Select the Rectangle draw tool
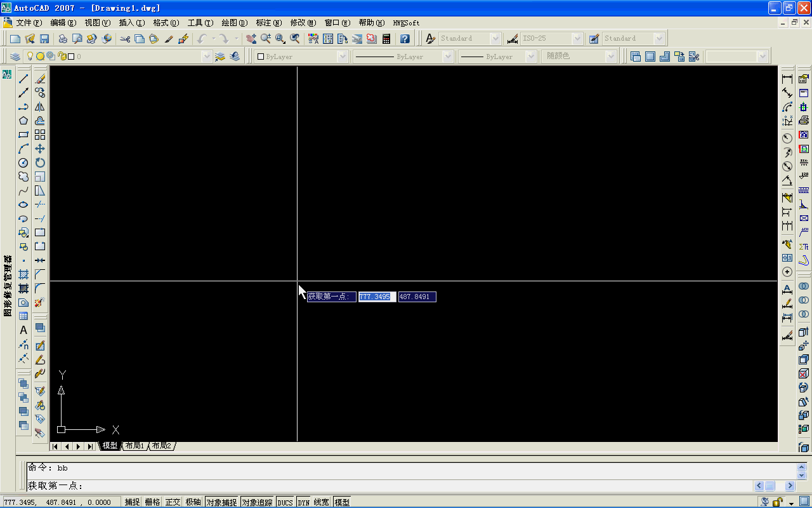Screen dimensions: 812x508 tap(23, 135)
